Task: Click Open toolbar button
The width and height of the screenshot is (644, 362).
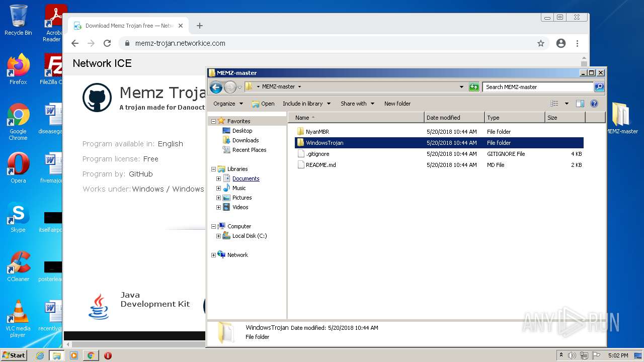Action: 263,104
